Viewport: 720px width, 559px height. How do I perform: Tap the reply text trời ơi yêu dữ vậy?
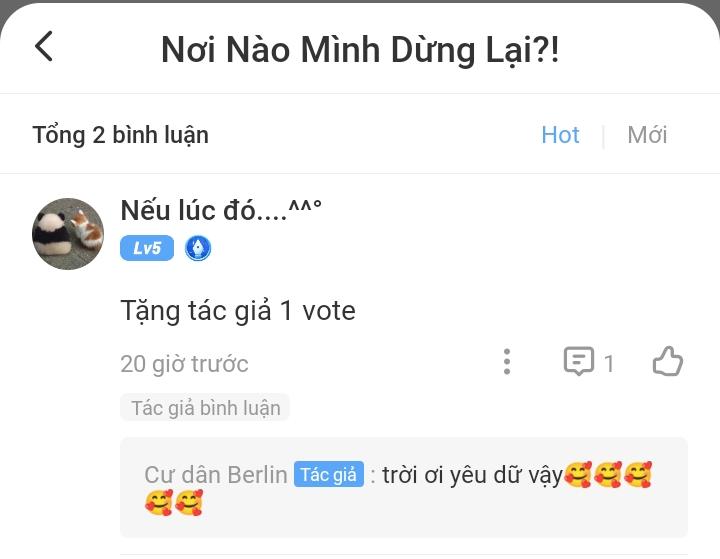pos(472,475)
